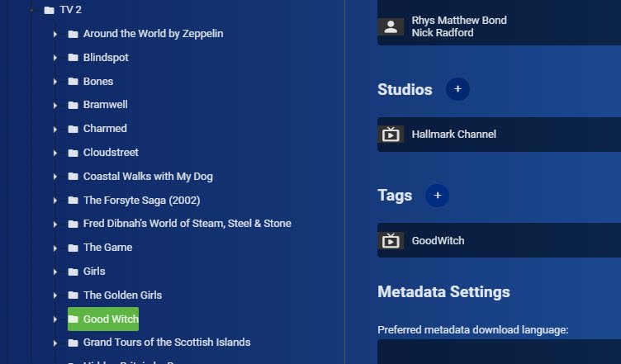The height and width of the screenshot is (364, 621).
Task: Add a new tag with plus button
Action: click(437, 196)
